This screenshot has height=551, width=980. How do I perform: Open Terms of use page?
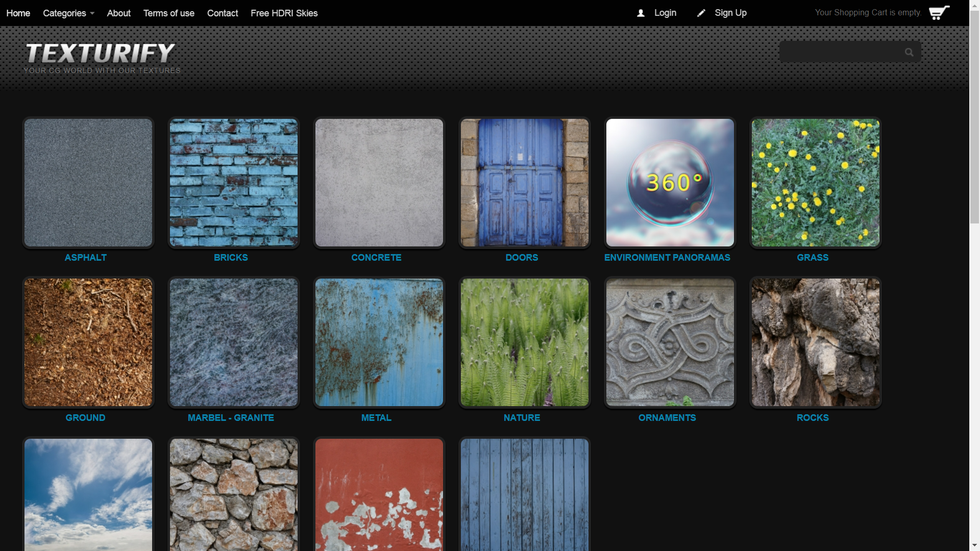coord(169,13)
